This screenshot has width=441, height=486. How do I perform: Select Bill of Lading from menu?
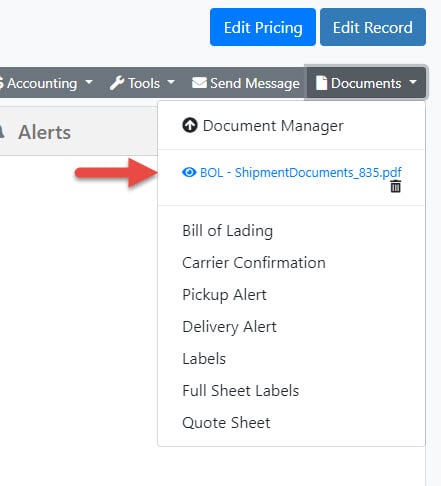[227, 231]
